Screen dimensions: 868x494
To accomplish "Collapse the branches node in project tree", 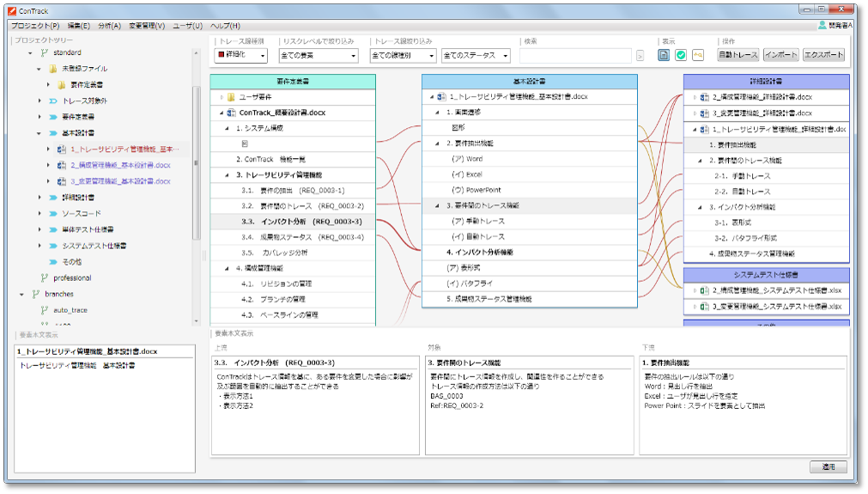I will pyautogui.click(x=22, y=295).
